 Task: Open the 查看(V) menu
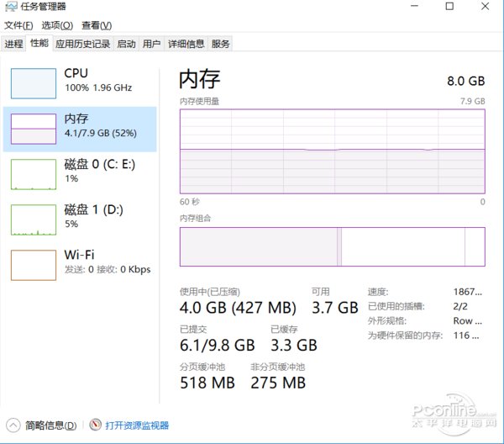pos(96,26)
